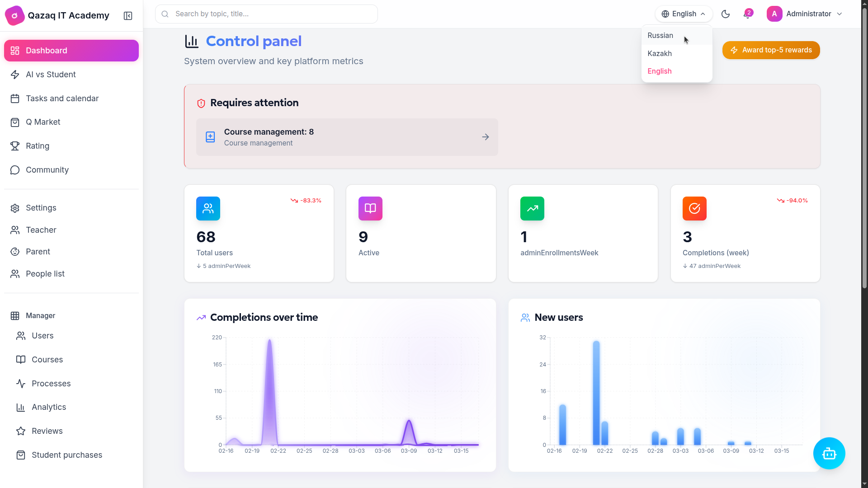
Task: Collapse the English language dropdown
Action: click(683, 14)
